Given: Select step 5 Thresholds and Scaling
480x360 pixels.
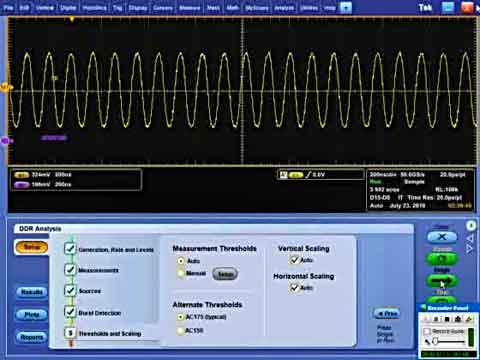Looking at the screenshot, I should click(x=103, y=333).
